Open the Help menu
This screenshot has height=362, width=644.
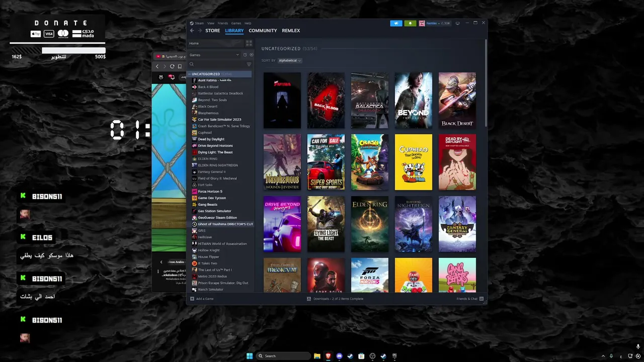point(248,23)
